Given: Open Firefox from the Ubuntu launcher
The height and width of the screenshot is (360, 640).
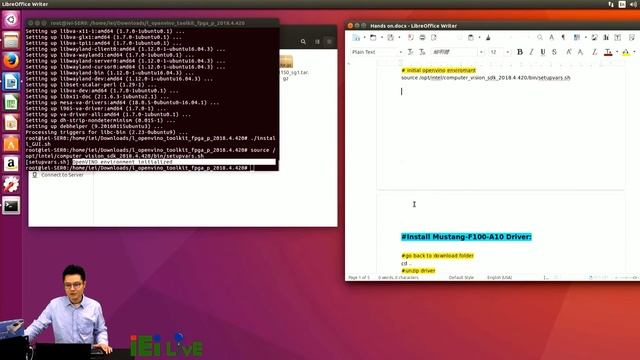Looking at the screenshot, I should click(11, 61).
